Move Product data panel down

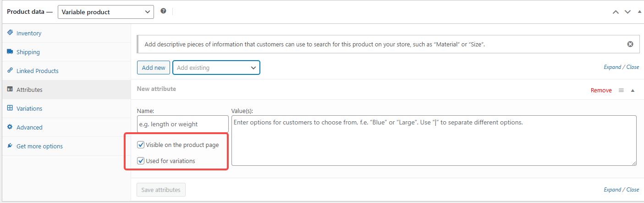[x=627, y=12]
